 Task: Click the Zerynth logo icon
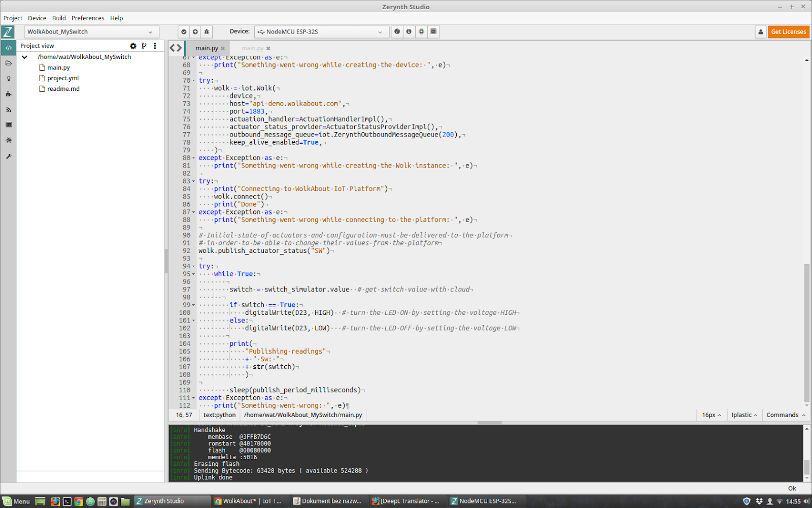(8, 32)
